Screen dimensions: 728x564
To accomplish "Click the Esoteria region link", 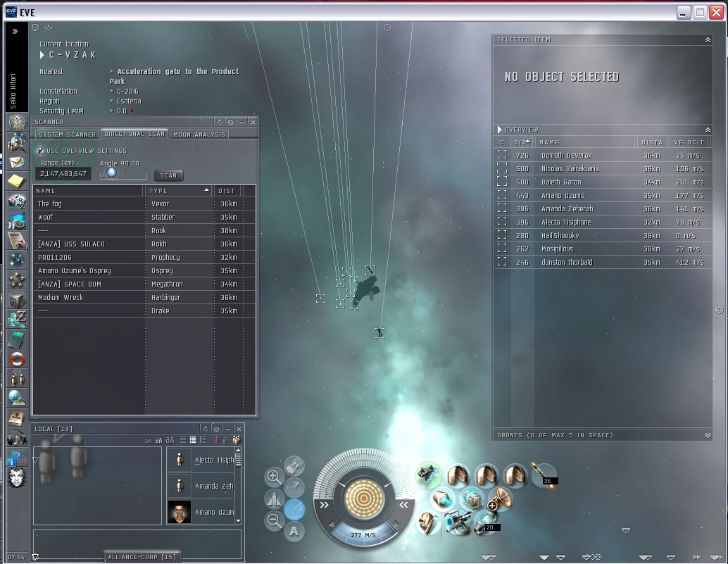I will (129, 101).
